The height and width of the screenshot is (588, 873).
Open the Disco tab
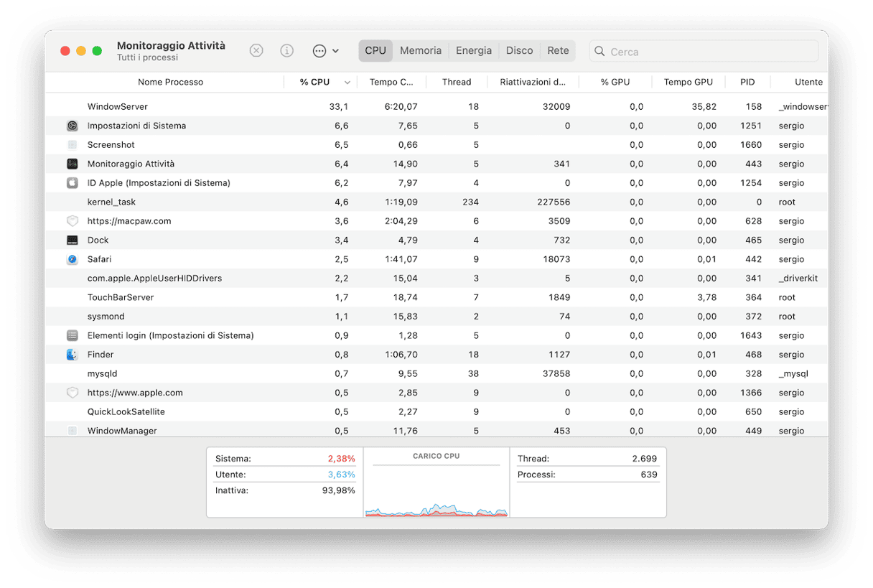tap(519, 51)
